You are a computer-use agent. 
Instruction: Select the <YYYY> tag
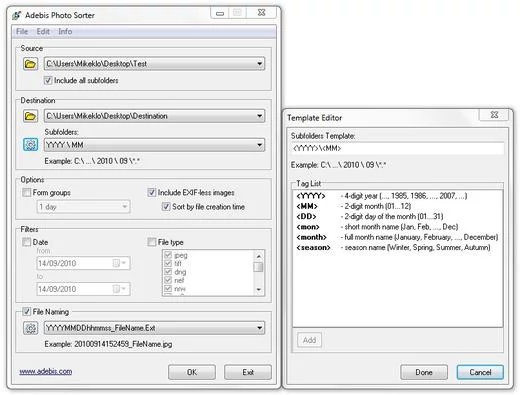pyautogui.click(x=311, y=196)
